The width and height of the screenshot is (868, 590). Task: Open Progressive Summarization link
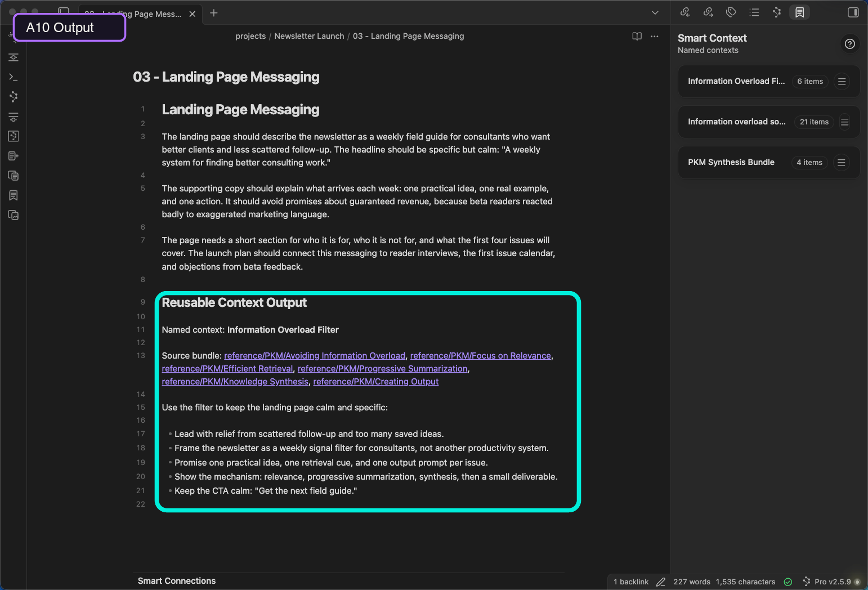tap(383, 369)
